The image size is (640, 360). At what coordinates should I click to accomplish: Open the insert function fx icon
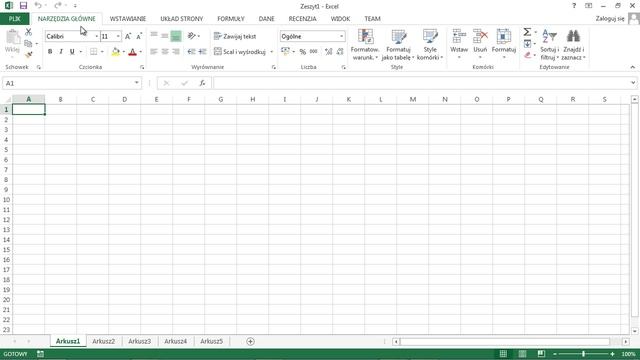click(x=202, y=83)
